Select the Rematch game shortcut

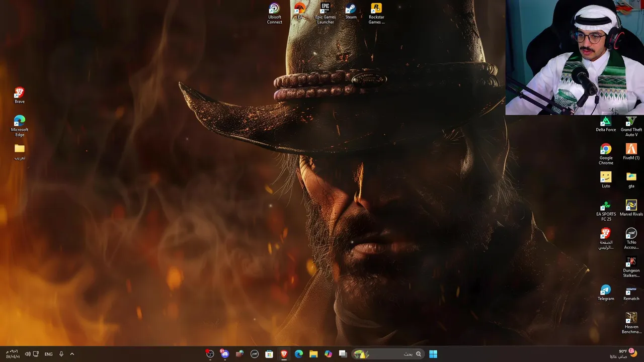pos(631,293)
